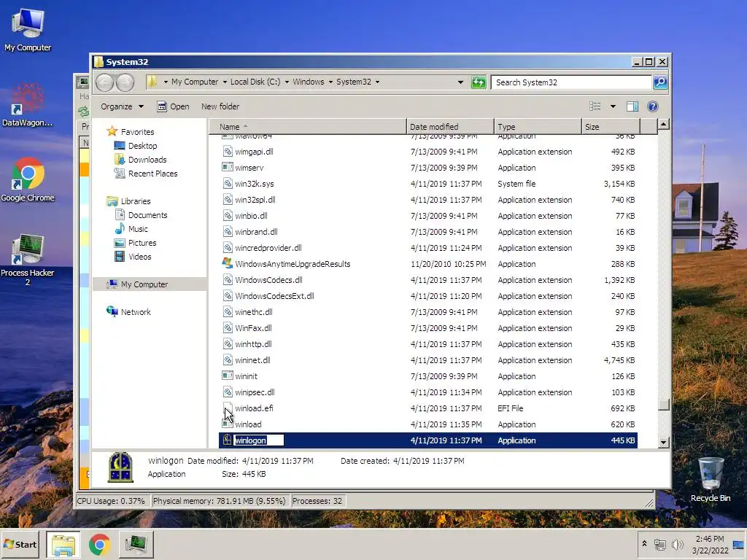
Task: Select the winload.efi file icon
Action: click(228, 408)
